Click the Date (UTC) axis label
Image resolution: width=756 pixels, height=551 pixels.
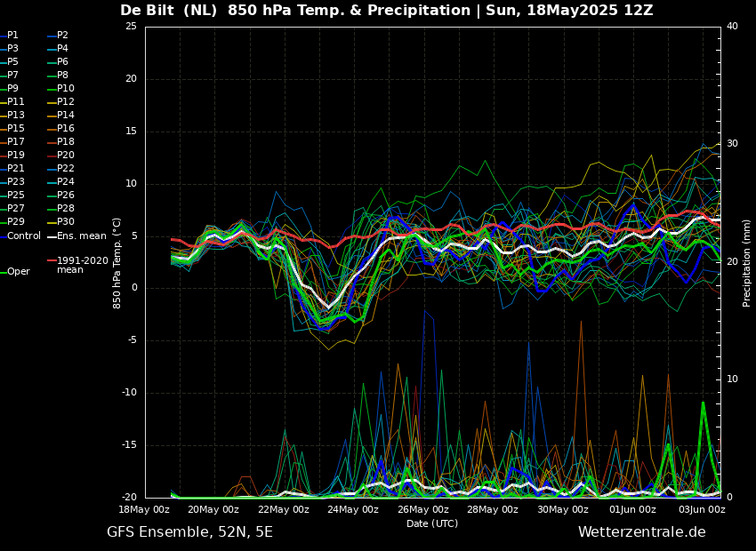tap(432, 524)
